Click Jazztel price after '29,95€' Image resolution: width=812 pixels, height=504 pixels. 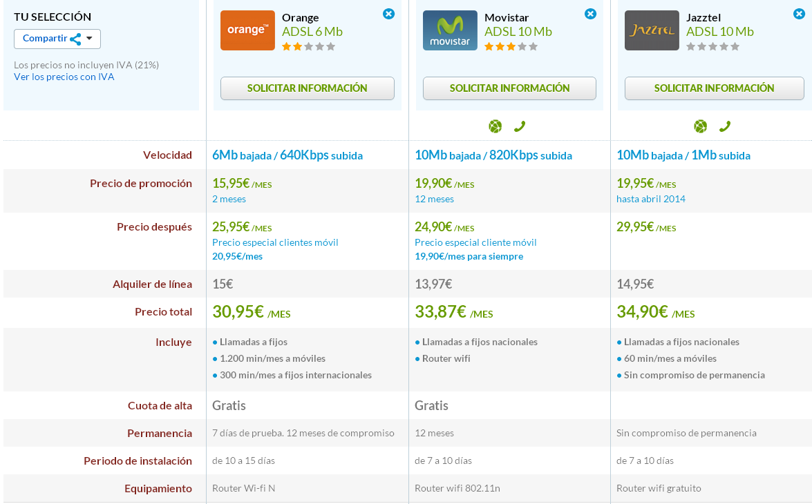635,227
